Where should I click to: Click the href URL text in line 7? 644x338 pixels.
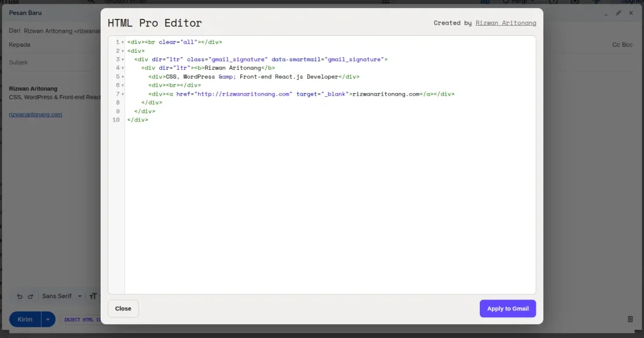(x=243, y=94)
